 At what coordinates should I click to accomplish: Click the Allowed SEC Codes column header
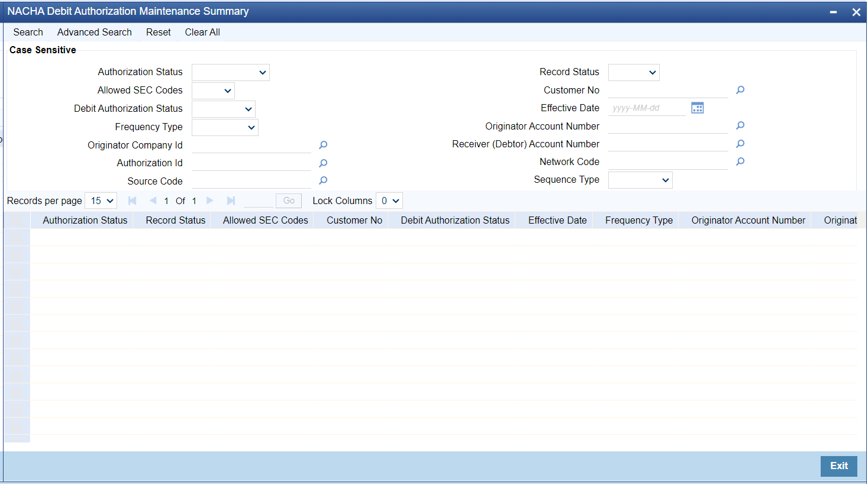(x=266, y=220)
